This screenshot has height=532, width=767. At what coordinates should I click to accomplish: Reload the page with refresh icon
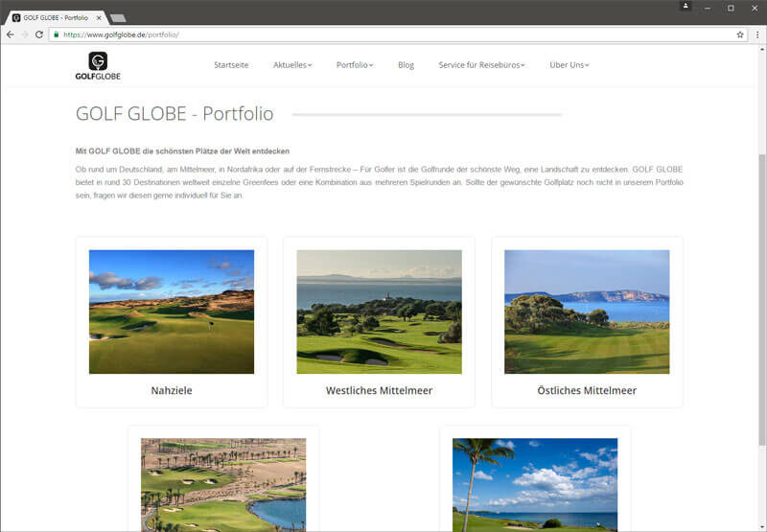click(39, 35)
